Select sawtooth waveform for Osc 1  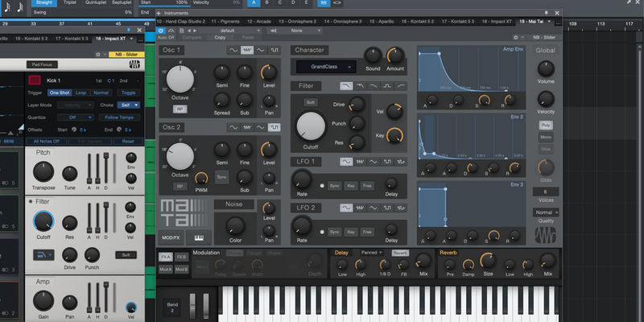(x=248, y=50)
